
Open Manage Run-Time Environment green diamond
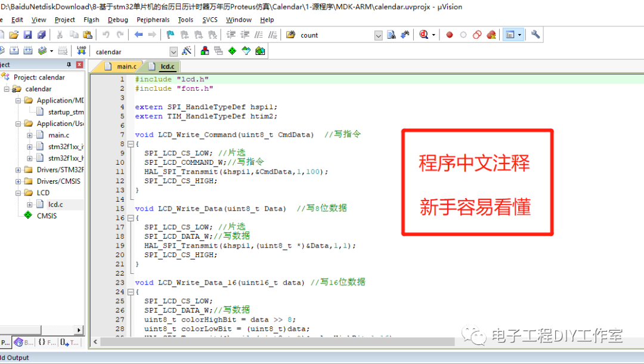click(232, 51)
